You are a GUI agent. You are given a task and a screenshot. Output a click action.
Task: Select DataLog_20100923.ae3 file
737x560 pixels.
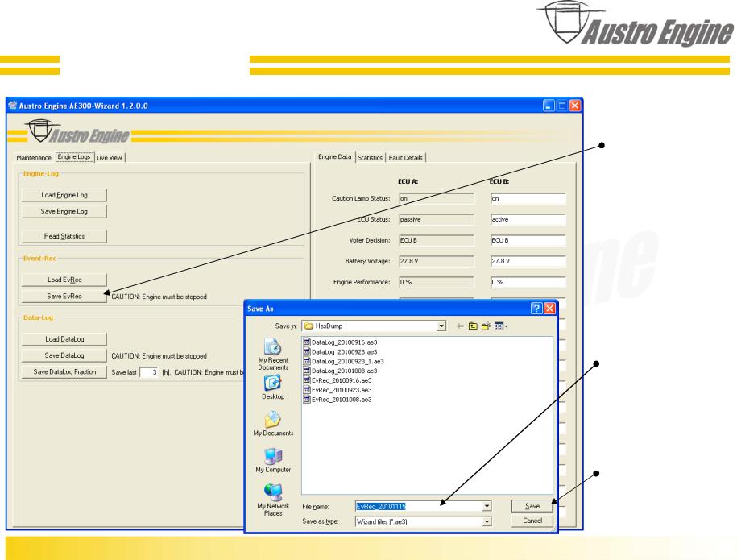340,351
